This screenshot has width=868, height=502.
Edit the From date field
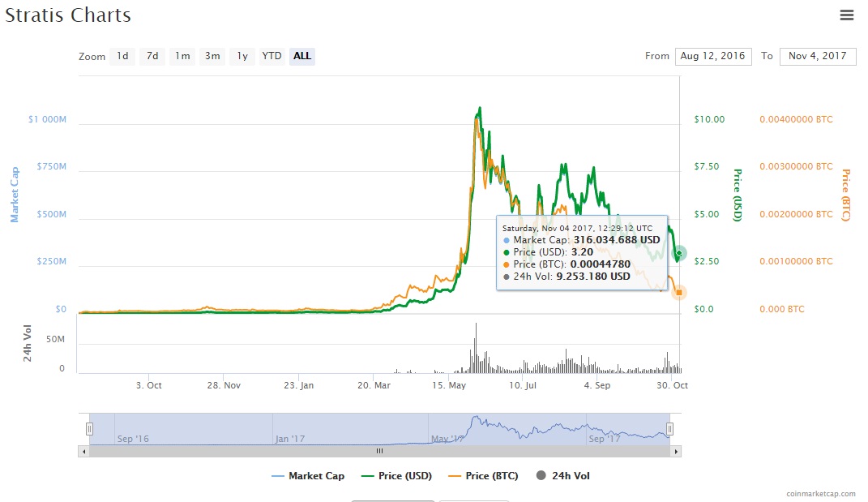[713, 56]
